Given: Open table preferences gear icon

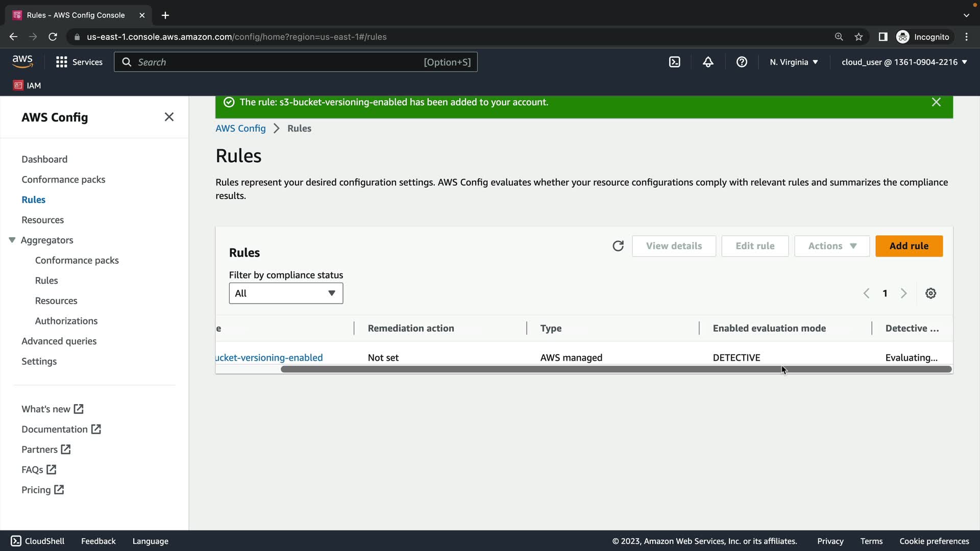Looking at the screenshot, I should (930, 293).
